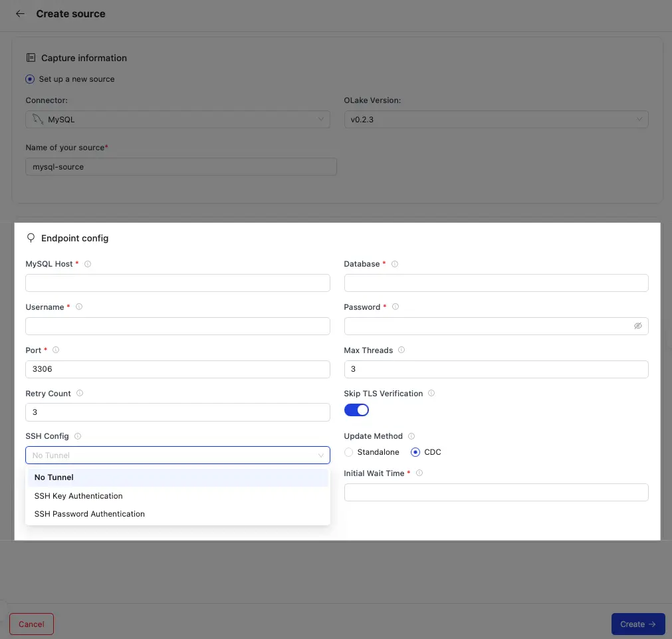
Task: Click the info icon beside Update Method
Action: pos(411,436)
